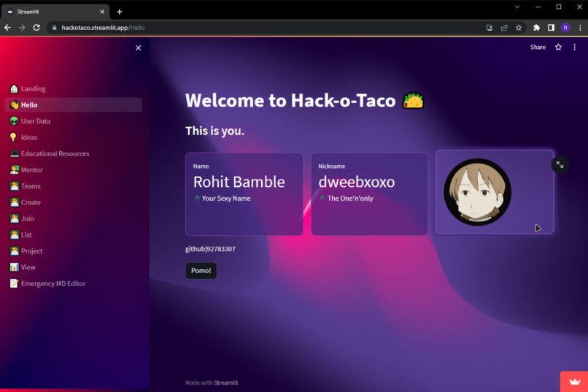The image size is (588, 392).
Task: Click the anime avatar profile picture
Action: coord(477,192)
